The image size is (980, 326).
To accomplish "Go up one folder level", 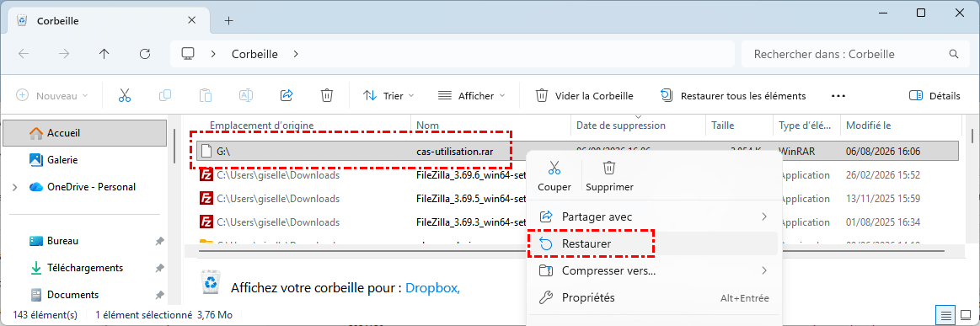I will (x=104, y=54).
